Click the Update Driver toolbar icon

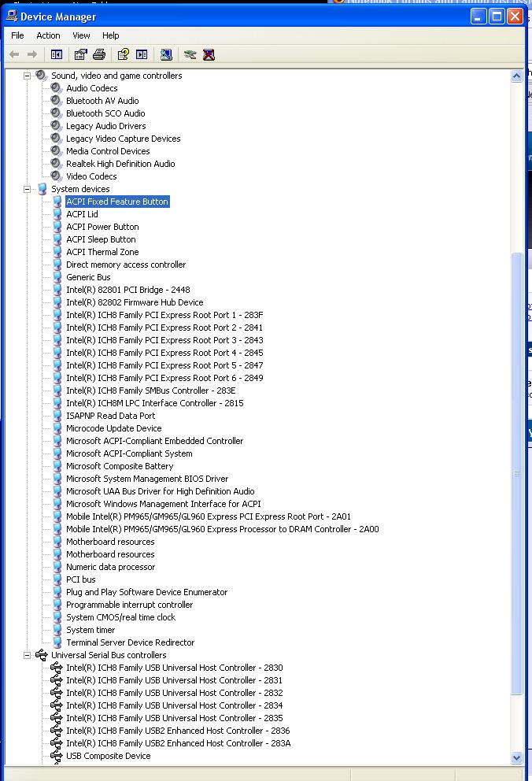click(x=190, y=54)
